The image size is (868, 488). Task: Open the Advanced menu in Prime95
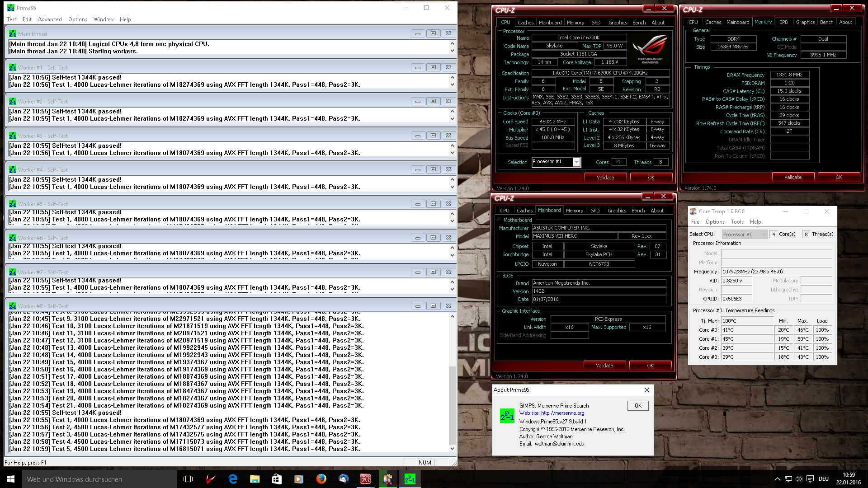tap(50, 19)
